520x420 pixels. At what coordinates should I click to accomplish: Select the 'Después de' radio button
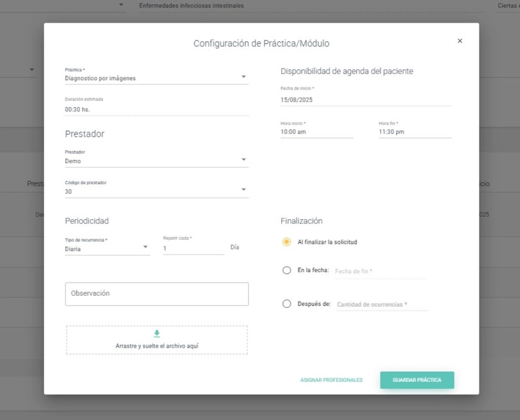[x=287, y=304]
